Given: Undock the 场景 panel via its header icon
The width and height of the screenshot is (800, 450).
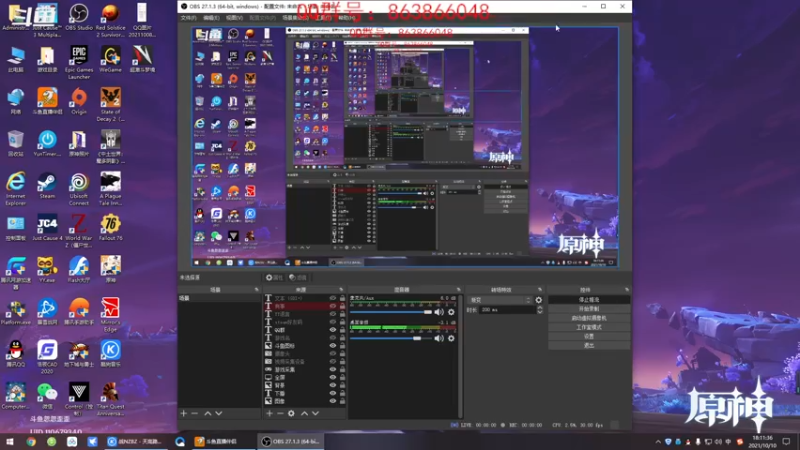Looking at the screenshot, I should point(257,290).
